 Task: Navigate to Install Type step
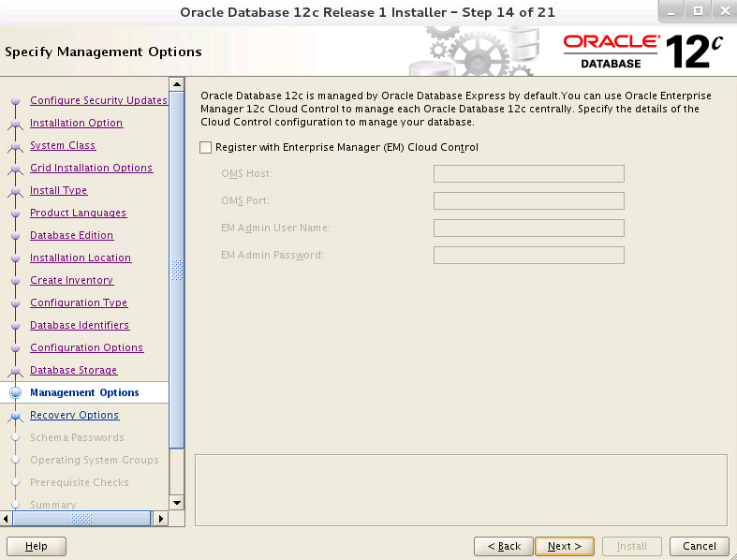click(x=59, y=190)
